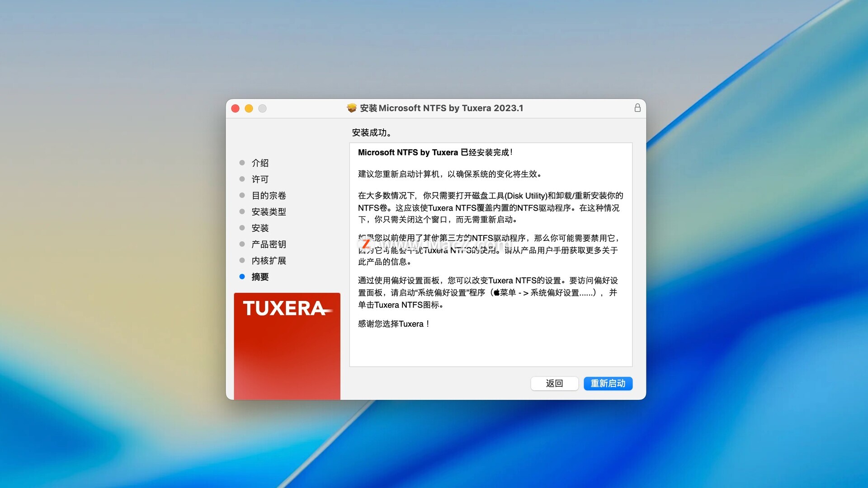Click the TUXERA logo image
This screenshot has height=488, width=868.
coord(287,346)
